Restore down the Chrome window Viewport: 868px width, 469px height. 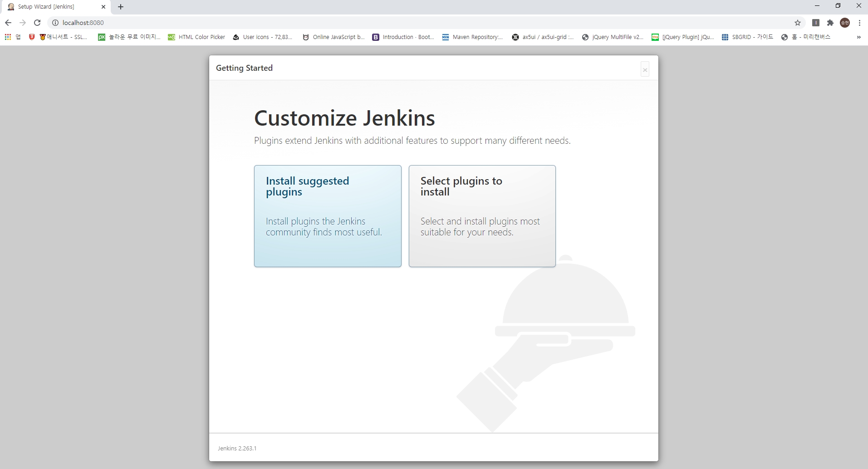[838, 6]
